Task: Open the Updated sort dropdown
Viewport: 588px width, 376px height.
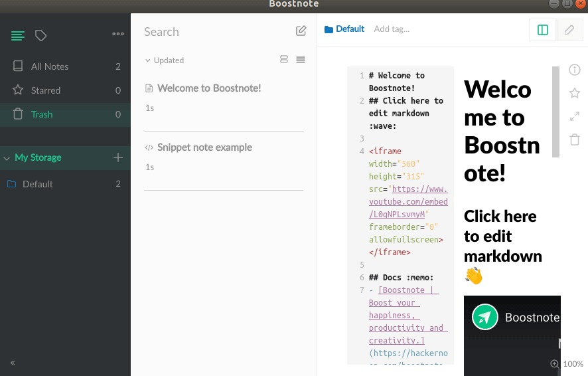Action: click(x=165, y=60)
